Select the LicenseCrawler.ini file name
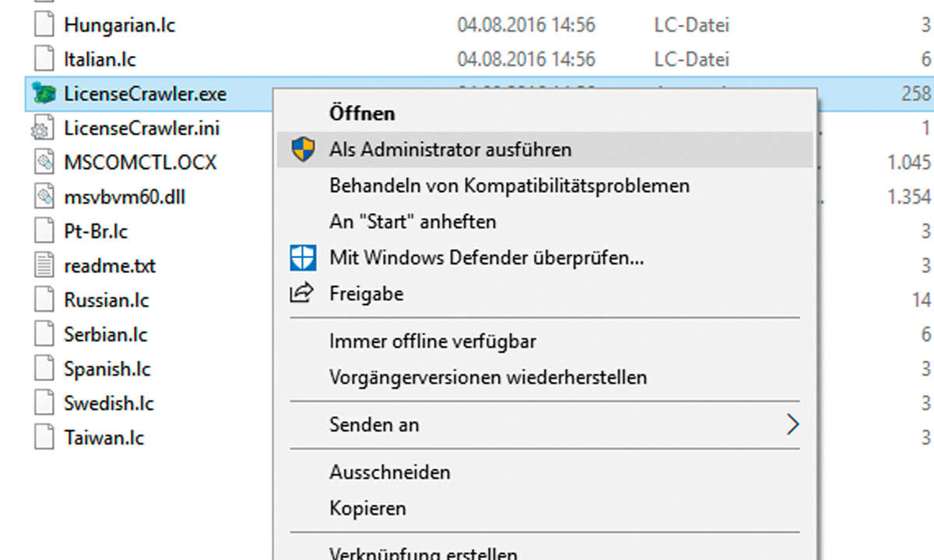Viewport: 934px width, 560px height. point(142,128)
